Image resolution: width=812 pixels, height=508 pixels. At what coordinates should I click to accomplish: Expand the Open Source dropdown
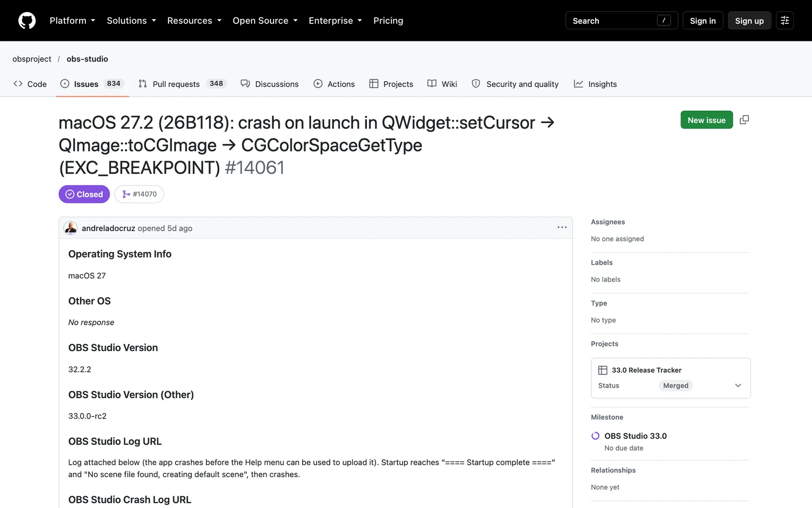[x=265, y=21]
